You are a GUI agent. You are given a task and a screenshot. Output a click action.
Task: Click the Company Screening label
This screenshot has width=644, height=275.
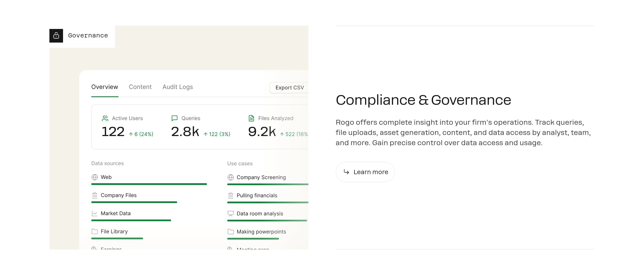(x=261, y=177)
